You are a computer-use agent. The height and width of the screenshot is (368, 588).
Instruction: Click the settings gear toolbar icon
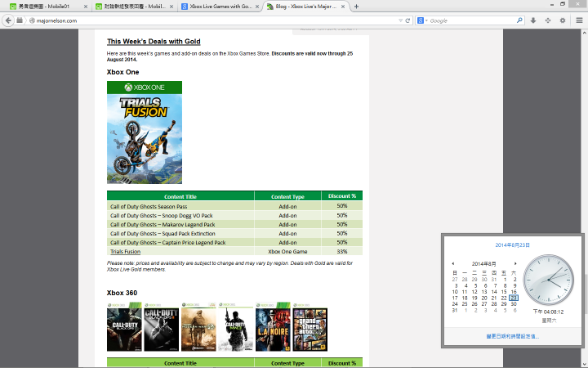click(x=563, y=20)
